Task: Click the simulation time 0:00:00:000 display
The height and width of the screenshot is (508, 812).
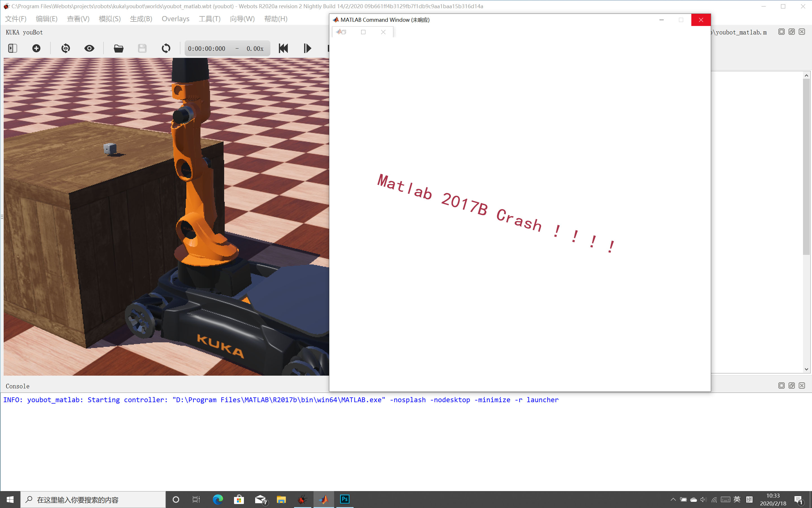Action: [x=206, y=49]
